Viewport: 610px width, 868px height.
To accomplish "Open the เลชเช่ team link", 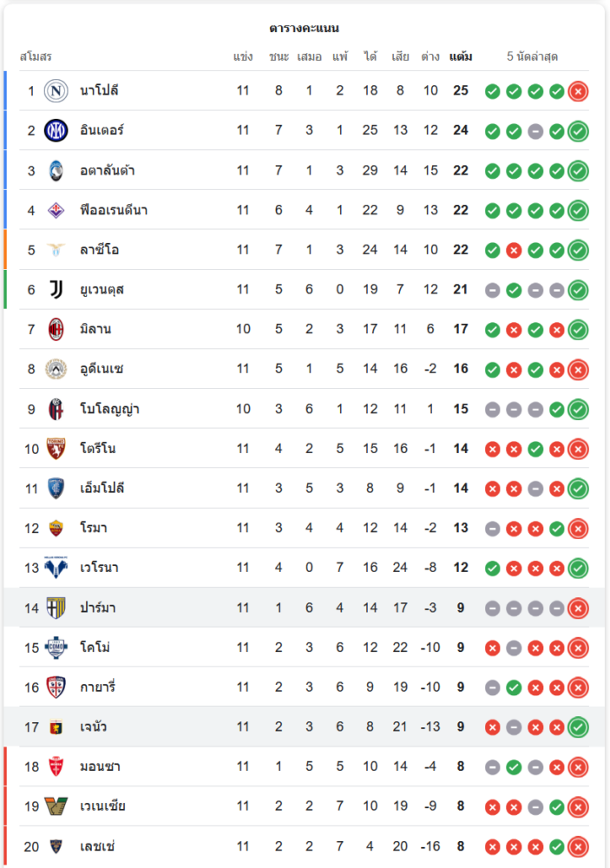I will (x=97, y=846).
